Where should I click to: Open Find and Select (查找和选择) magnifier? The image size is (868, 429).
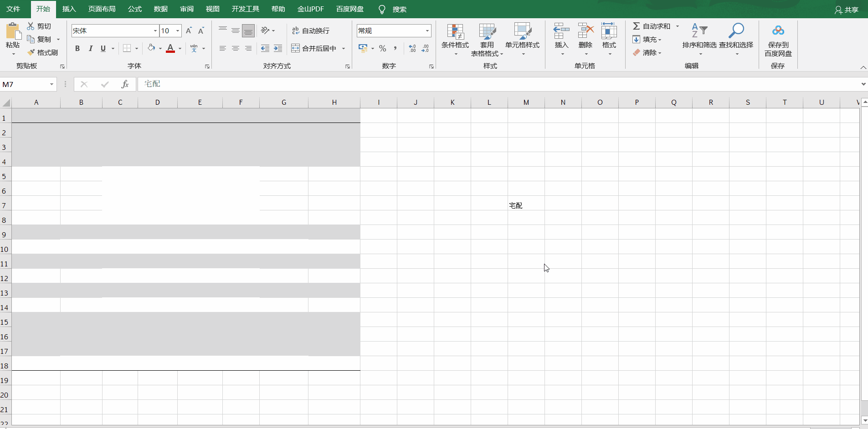coord(736,40)
